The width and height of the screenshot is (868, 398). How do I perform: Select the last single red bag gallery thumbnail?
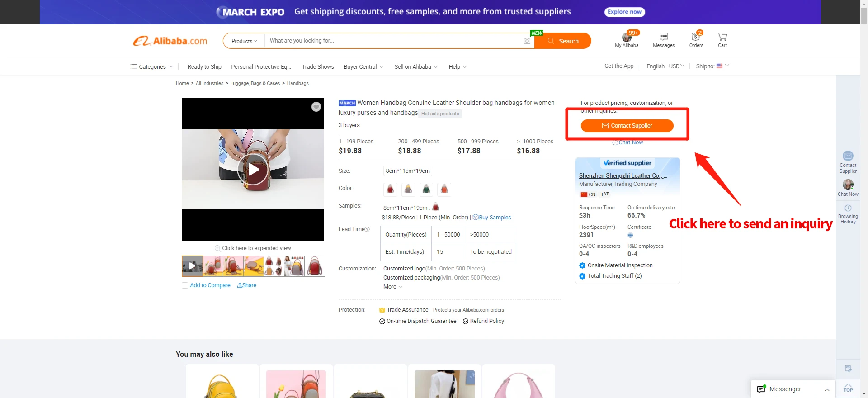pyautogui.click(x=315, y=266)
